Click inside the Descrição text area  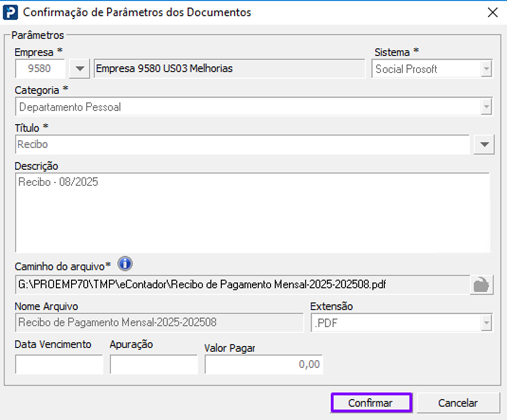pyautogui.click(x=252, y=213)
